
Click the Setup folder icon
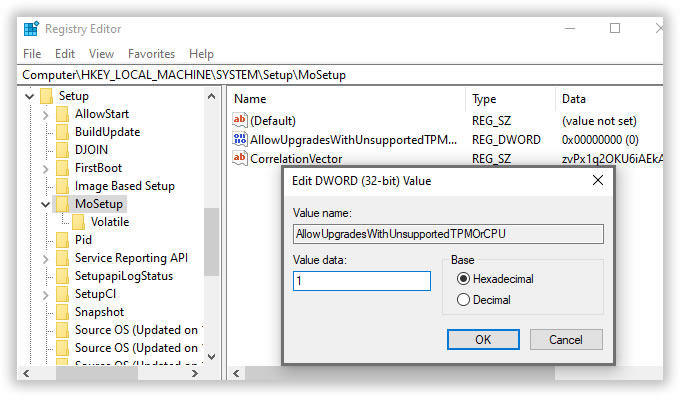tap(46, 96)
